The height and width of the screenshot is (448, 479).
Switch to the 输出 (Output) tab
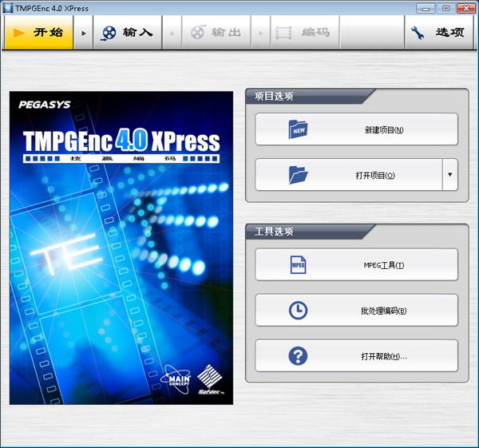pyautogui.click(x=216, y=33)
